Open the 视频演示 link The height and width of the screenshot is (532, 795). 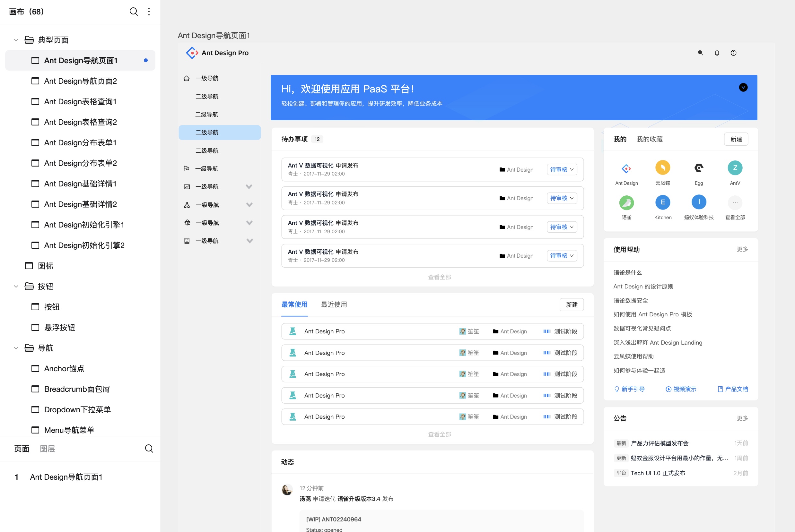(681, 389)
